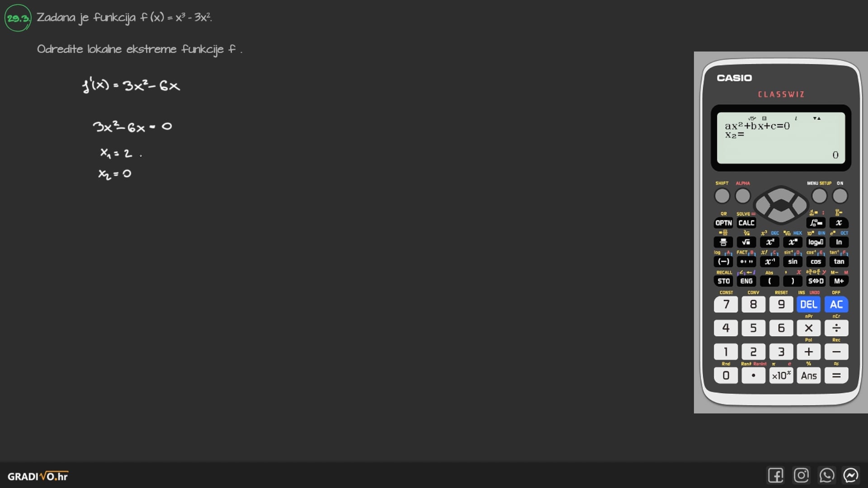The image size is (868, 488).
Task: Tap the fraction key on the calculator
Action: click(x=723, y=242)
